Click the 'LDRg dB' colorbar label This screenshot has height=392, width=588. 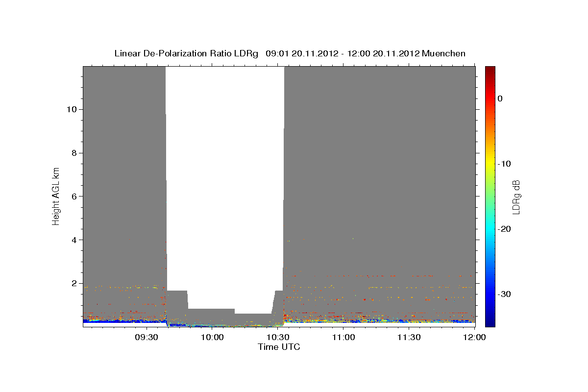point(515,197)
